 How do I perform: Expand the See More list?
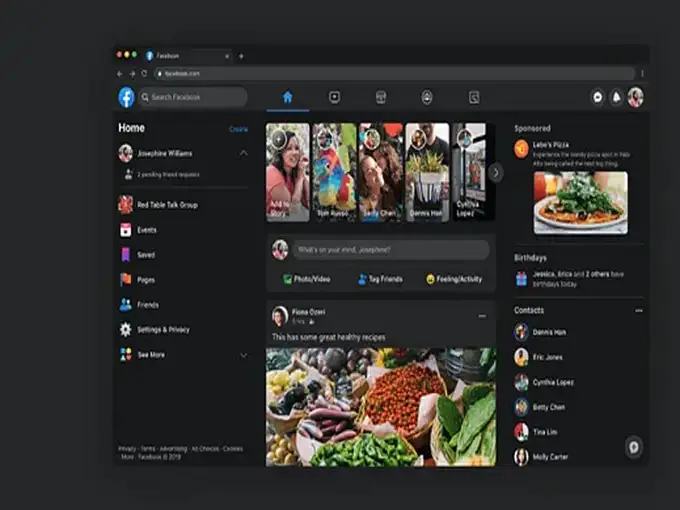pos(243,355)
